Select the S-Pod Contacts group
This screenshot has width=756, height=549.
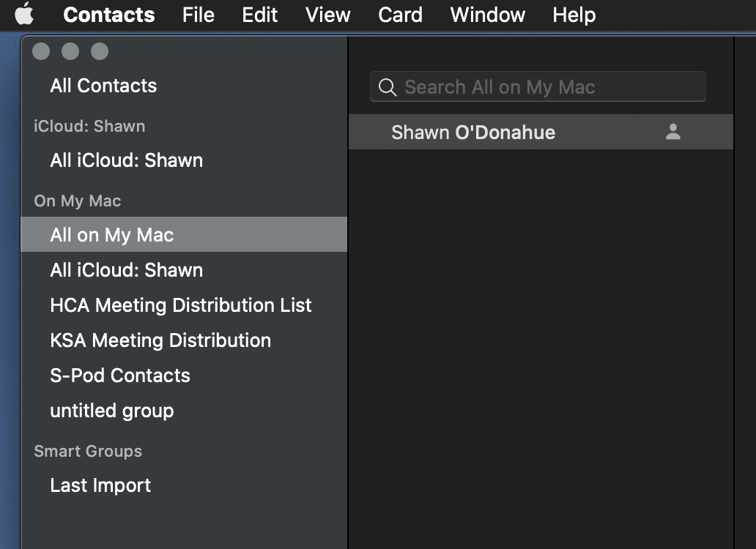click(x=119, y=376)
